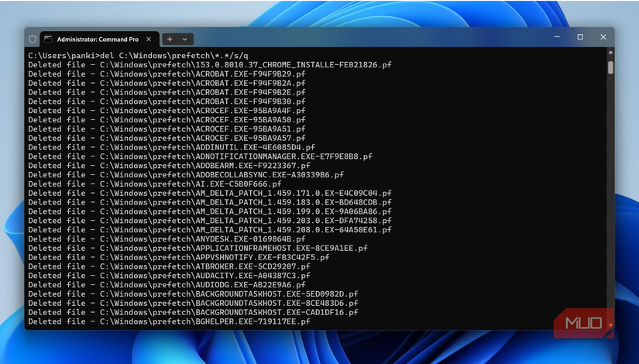Click the BACKGROUNDTASKHOST.EXE-CAD1DF16.pf line
Screen dimensions: 639x364
click(193, 312)
